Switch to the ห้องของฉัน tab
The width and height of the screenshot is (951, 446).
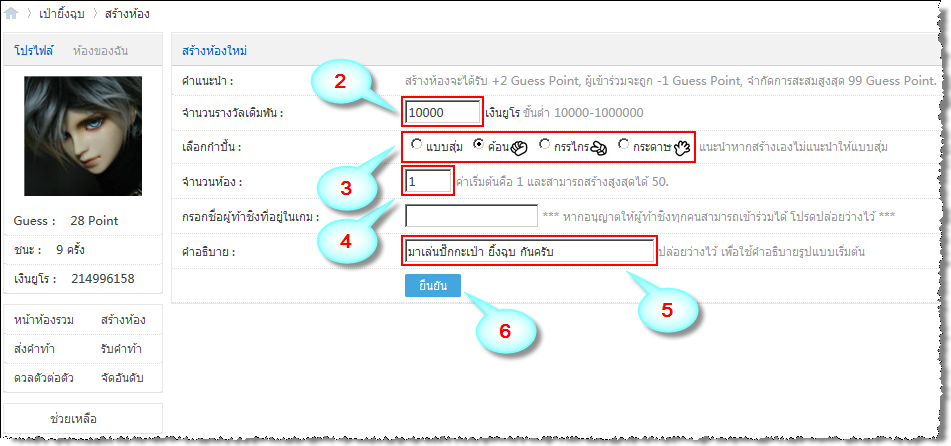tap(100, 51)
